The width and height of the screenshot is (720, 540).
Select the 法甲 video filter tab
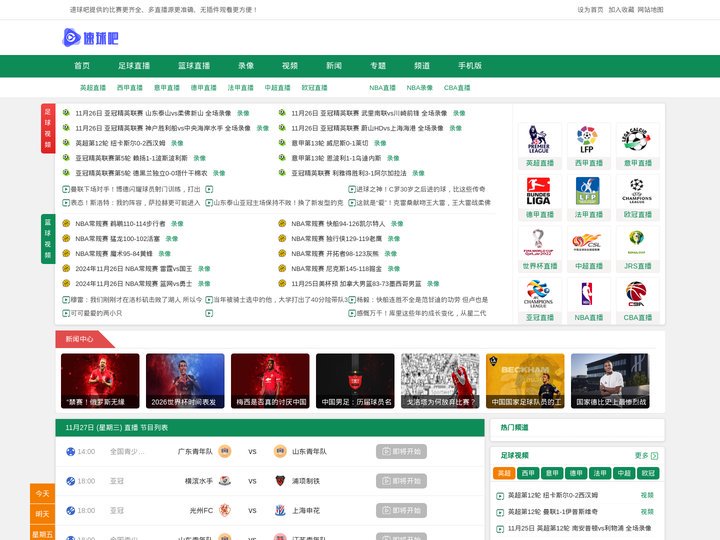click(600, 473)
